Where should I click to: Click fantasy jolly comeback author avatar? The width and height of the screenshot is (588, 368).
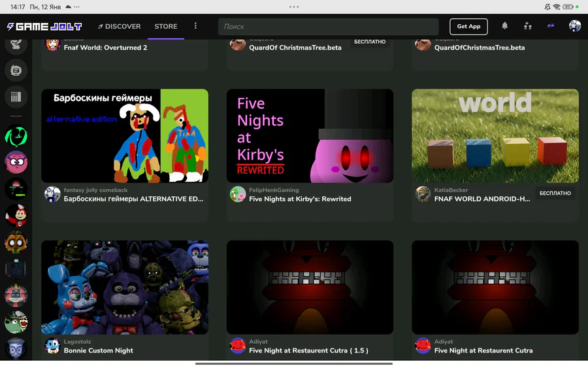(52, 194)
